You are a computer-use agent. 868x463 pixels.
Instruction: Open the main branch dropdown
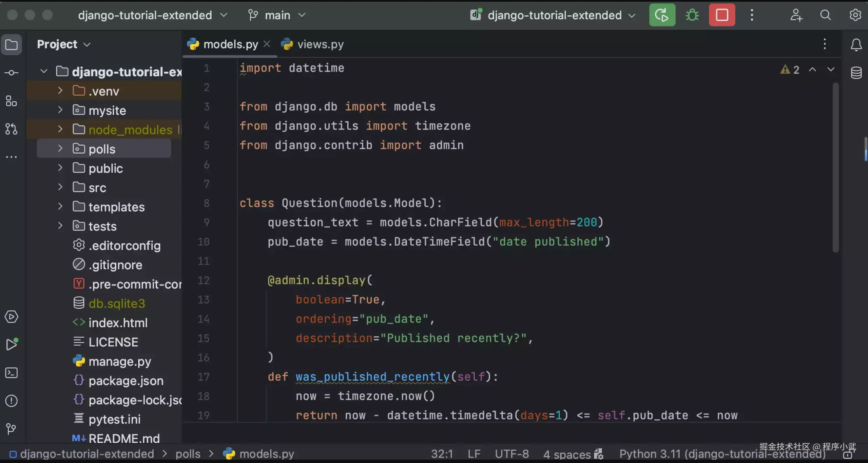(x=277, y=15)
